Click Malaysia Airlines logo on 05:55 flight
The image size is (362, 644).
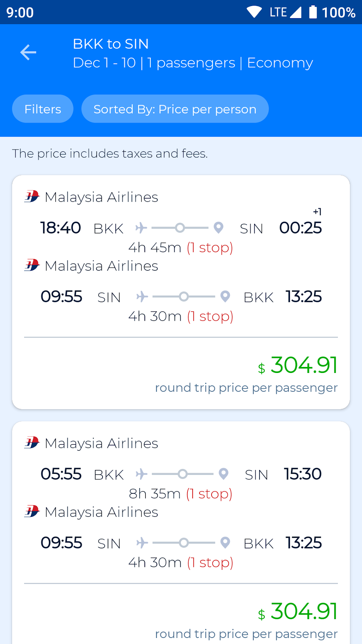tap(32, 443)
